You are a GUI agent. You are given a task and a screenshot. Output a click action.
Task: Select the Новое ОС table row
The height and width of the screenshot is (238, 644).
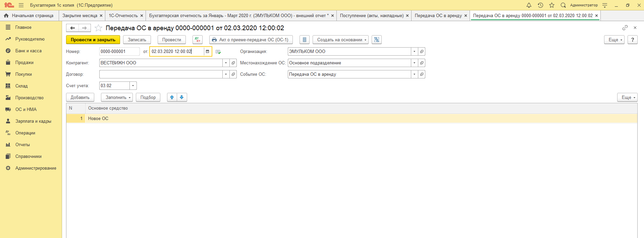pos(98,118)
